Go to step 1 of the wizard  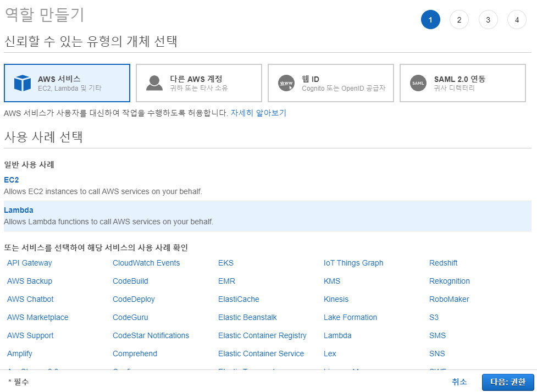point(430,20)
